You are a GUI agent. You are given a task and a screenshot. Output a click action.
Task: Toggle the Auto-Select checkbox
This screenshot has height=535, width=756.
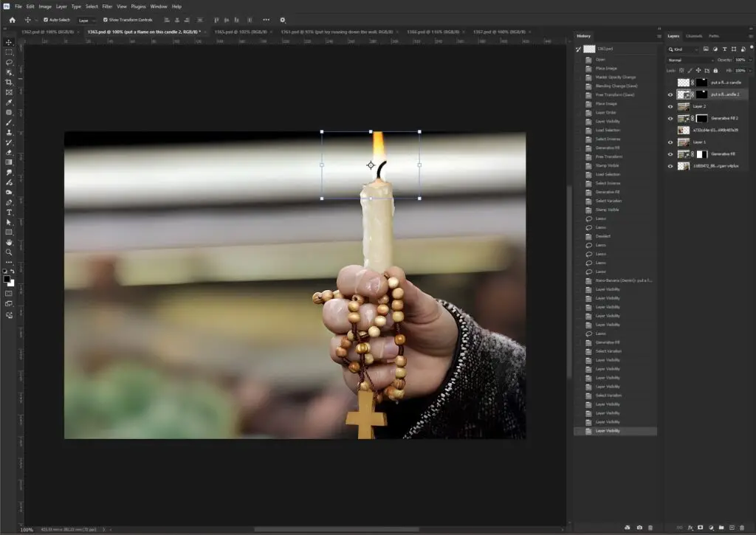coord(46,20)
